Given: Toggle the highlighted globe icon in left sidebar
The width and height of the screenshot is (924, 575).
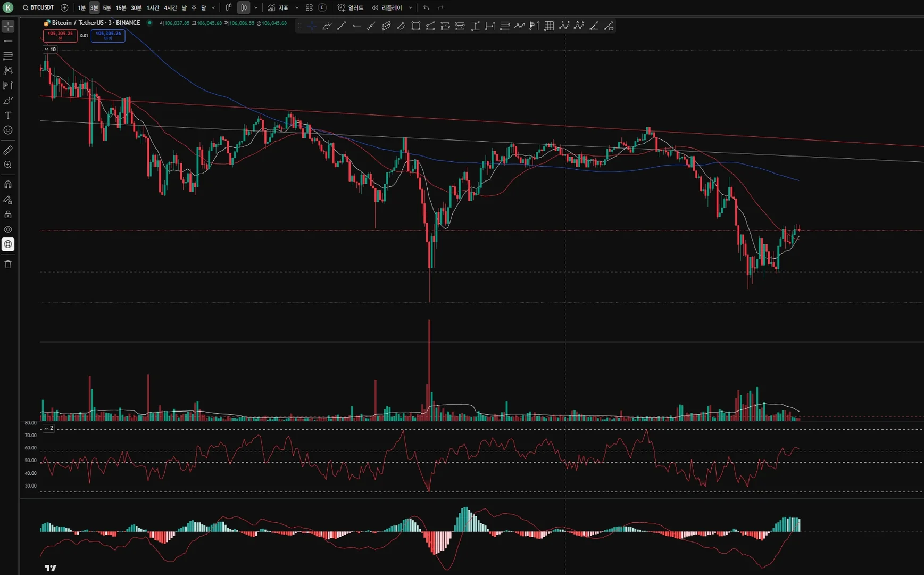Looking at the screenshot, I should 8,244.
